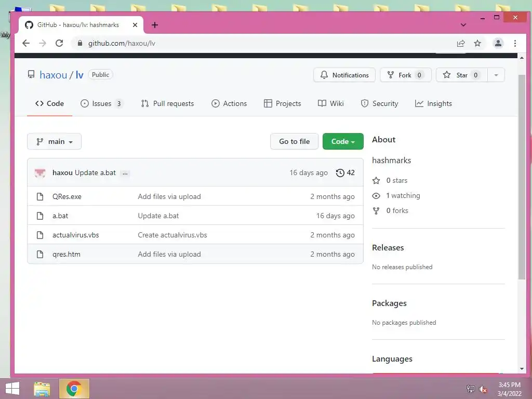Open Add files via upload for QRes.exe

pyautogui.click(x=169, y=196)
